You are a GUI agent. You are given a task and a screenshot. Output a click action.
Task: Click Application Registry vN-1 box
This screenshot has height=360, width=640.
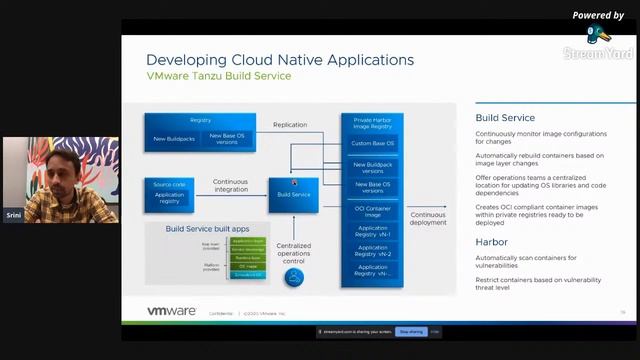click(x=372, y=231)
